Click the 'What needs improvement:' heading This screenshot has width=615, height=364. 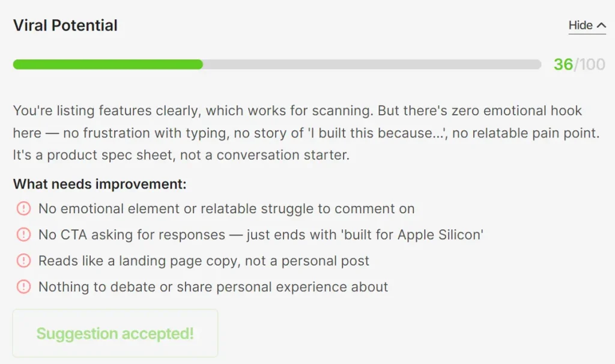click(x=100, y=184)
